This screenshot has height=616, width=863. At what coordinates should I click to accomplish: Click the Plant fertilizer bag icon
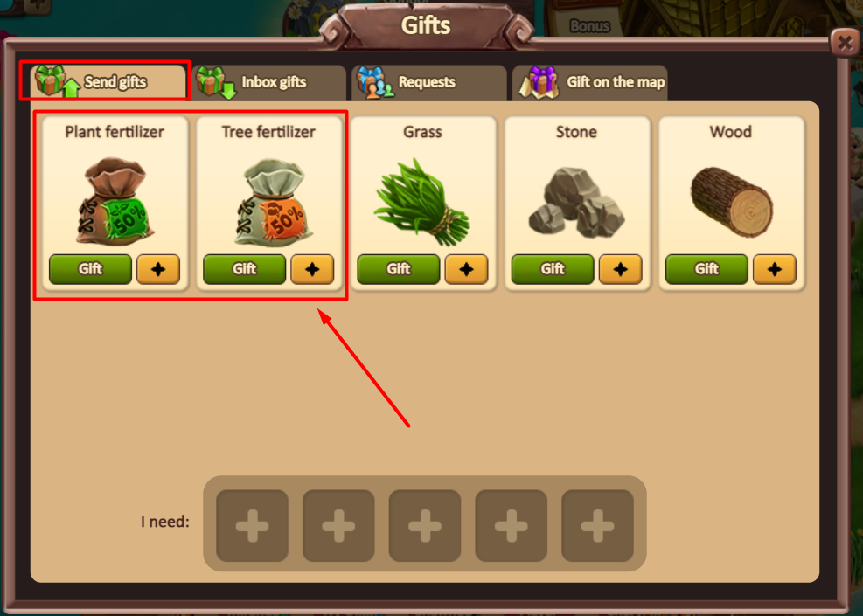[x=115, y=201]
